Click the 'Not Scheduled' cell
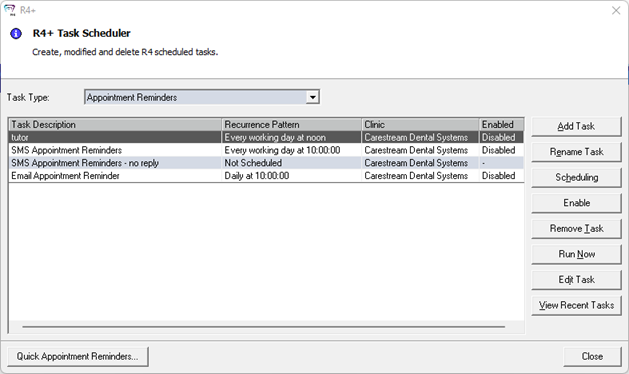Viewport: 629px width, 374px height. (292, 163)
